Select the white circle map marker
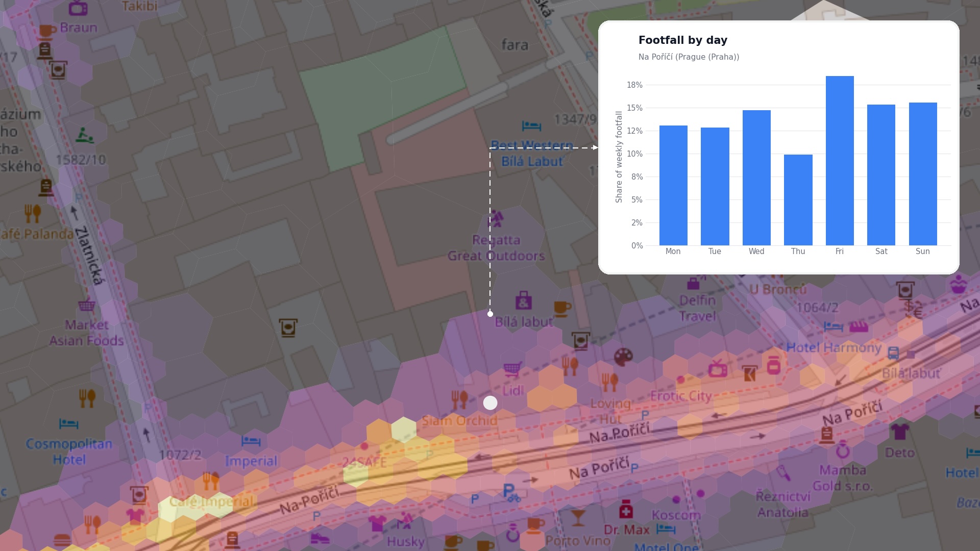The image size is (980, 551). [490, 403]
